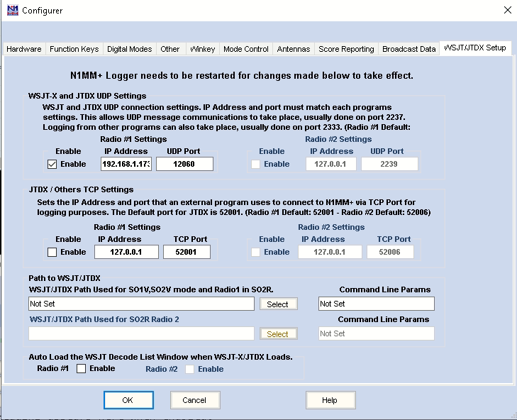Switch to the Antennas tab

click(294, 49)
